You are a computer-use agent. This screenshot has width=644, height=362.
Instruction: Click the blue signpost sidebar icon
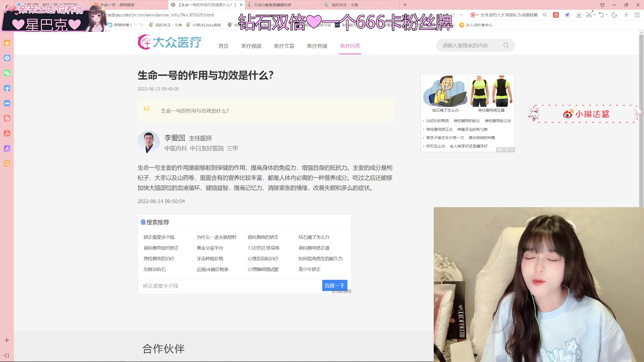click(x=7, y=88)
